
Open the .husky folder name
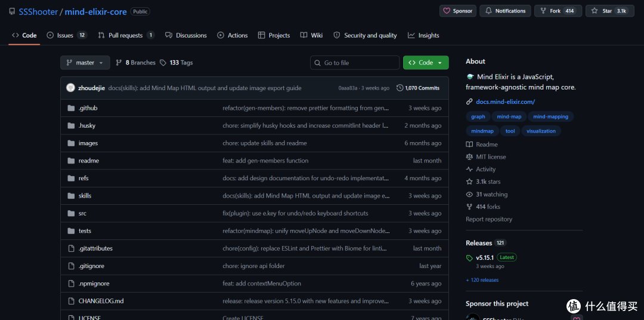[86, 125]
